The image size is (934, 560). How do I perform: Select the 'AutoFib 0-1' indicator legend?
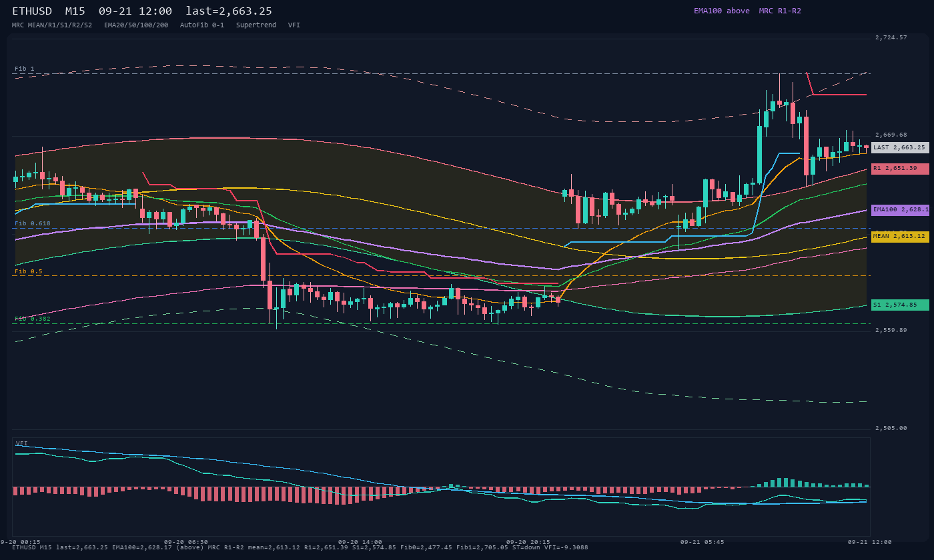(x=202, y=25)
